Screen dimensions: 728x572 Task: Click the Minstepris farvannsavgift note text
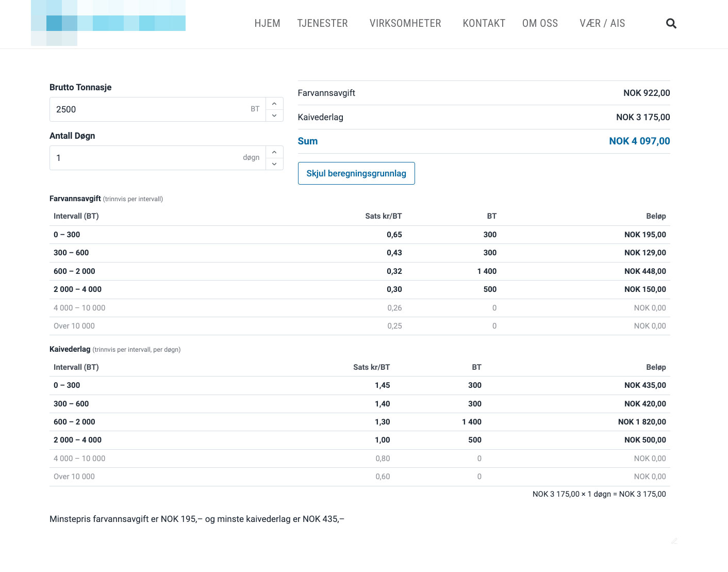click(x=197, y=519)
